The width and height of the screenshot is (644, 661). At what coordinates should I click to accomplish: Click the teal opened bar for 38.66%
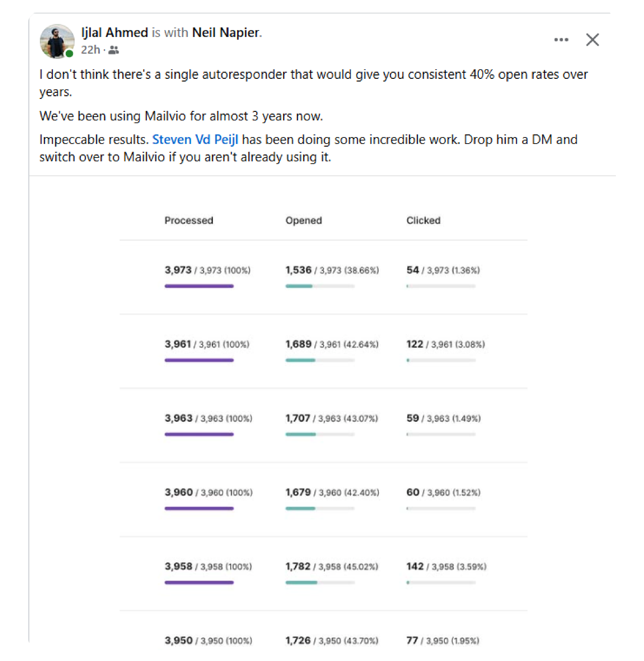(320, 286)
